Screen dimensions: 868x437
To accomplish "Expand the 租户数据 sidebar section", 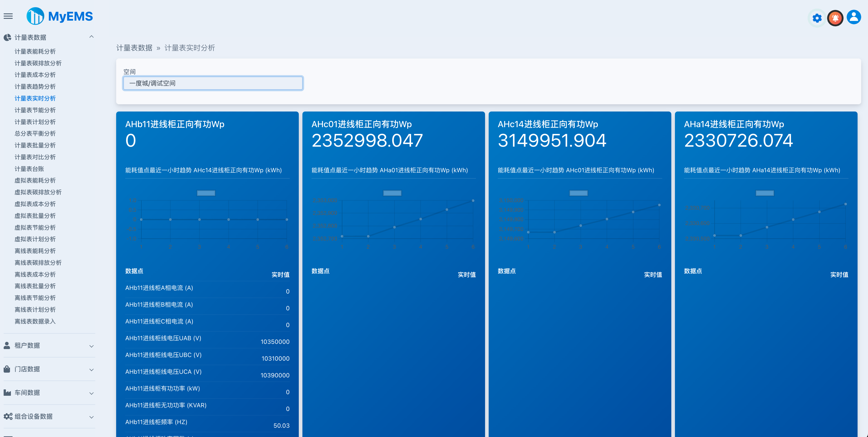I will 91,346.
